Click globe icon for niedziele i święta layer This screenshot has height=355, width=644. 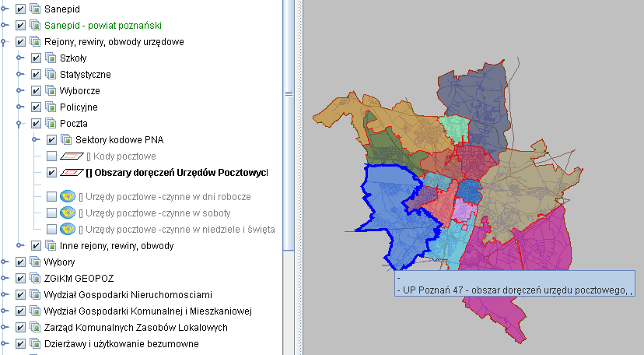(68, 229)
